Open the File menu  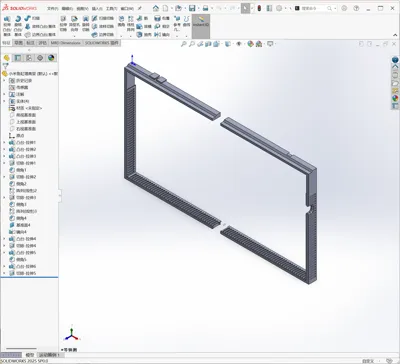coord(52,9)
